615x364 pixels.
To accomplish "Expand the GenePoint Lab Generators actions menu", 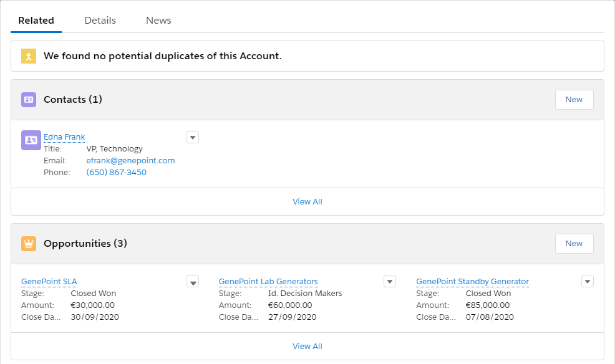I will point(390,282).
